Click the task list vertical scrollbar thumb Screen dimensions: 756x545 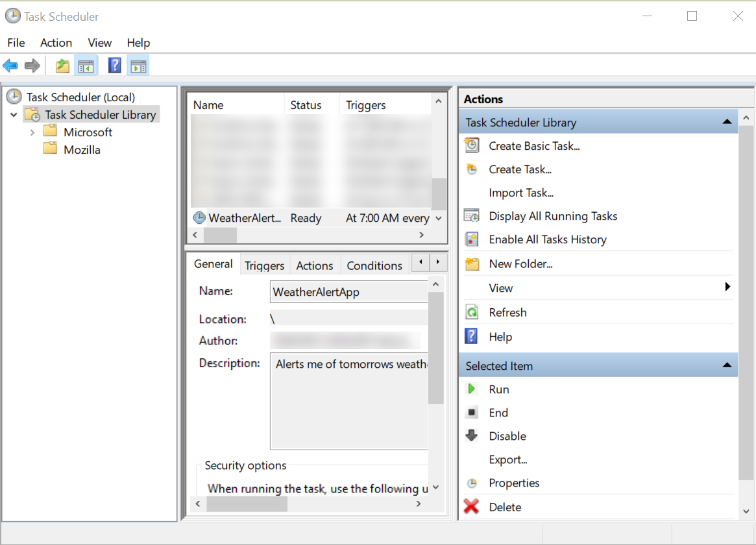pyautogui.click(x=439, y=194)
